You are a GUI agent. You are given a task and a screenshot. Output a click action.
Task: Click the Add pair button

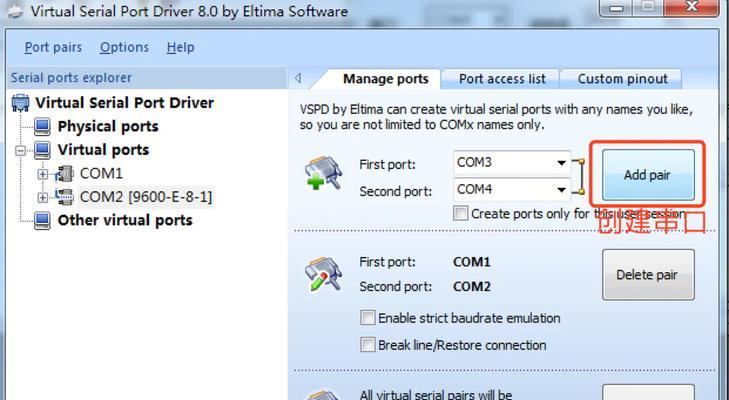point(648,175)
